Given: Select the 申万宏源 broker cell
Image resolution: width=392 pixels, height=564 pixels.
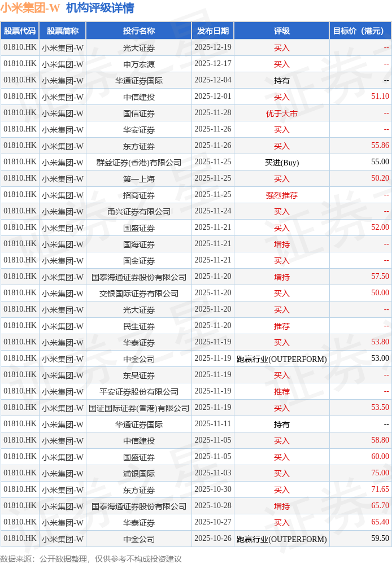Looking at the screenshot, I should [x=139, y=64].
